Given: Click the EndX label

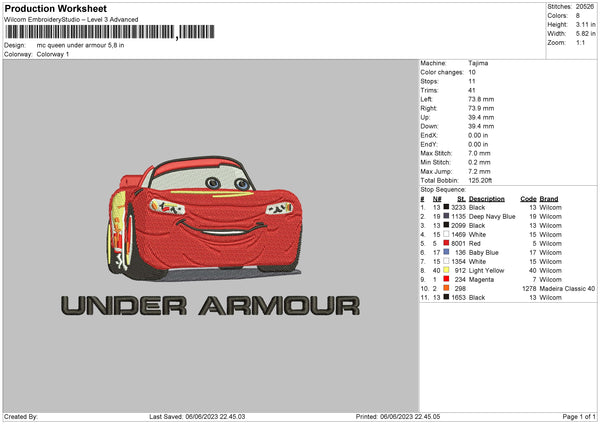Looking at the screenshot, I should pyautogui.click(x=429, y=135).
